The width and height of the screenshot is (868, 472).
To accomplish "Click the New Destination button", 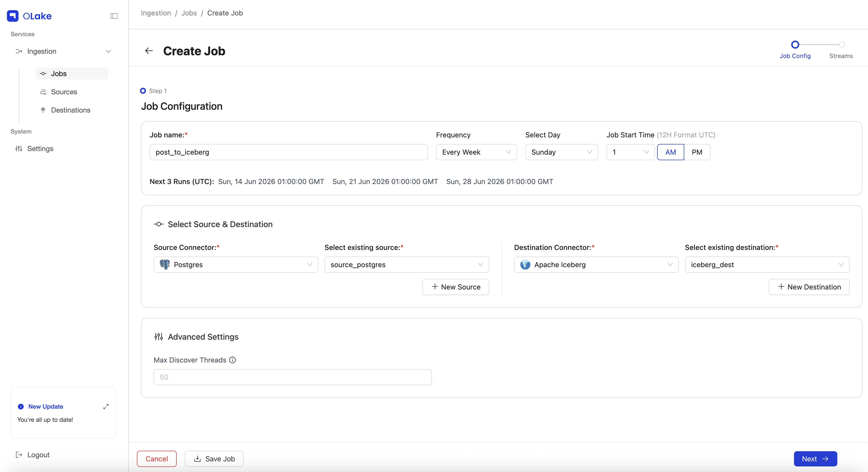I will point(809,287).
